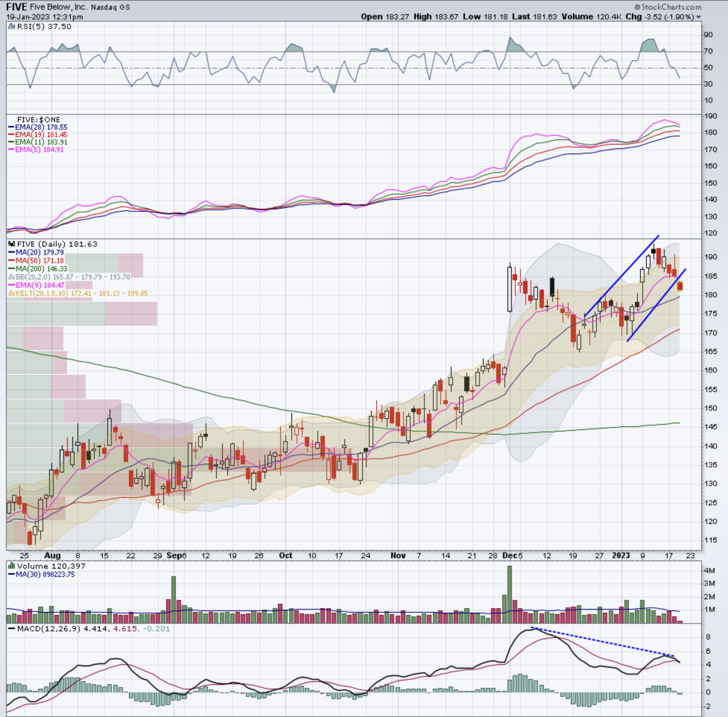The width and height of the screenshot is (728, 717).
Task: Click the EMA(9) 184.47 legend entry
Action: pyautogui.click(x=36, y=285)
